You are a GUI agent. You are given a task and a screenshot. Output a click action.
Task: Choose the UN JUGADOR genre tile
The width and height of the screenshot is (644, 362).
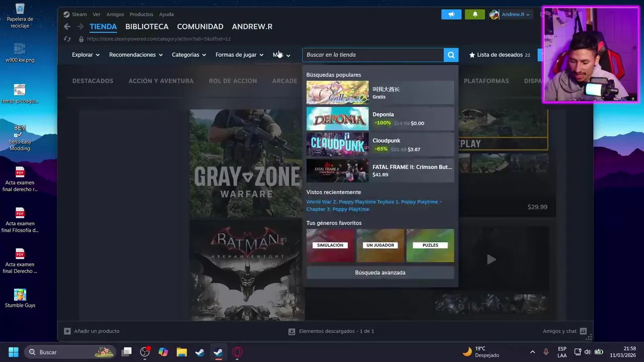380,245
